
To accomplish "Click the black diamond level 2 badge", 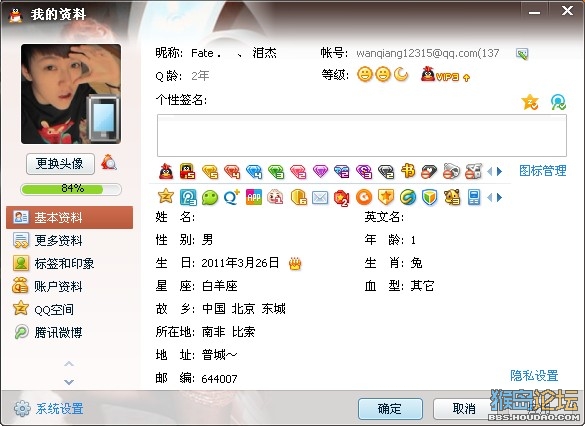I will tap(386, 172).
